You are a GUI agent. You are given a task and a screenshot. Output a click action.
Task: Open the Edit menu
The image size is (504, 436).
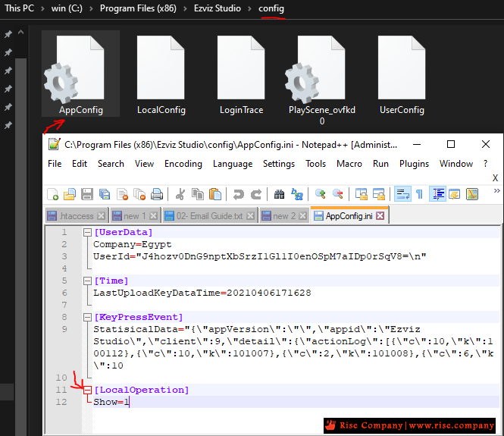[80, 164]
